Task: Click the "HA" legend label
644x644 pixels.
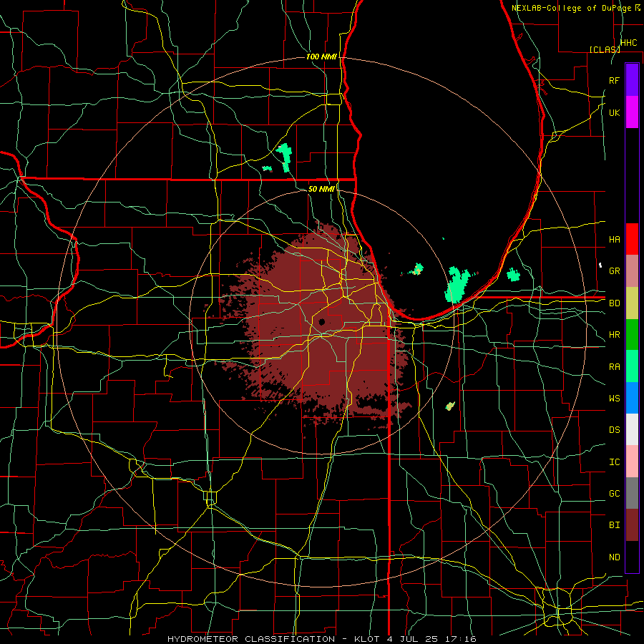Action: (614, 239)
